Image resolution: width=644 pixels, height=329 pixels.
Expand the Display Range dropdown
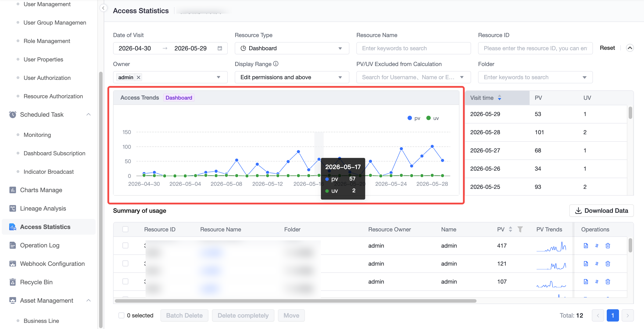tap(292, 77)
